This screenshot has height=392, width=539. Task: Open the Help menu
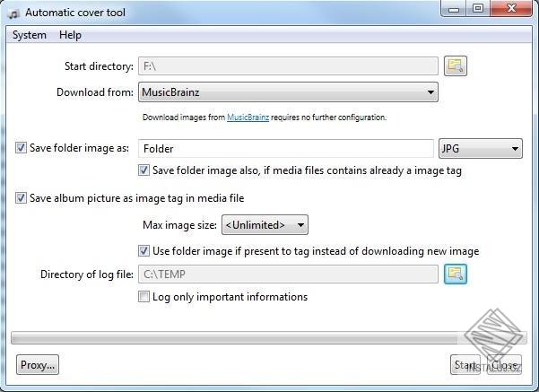pyautogui.click(x=70, y=35)
